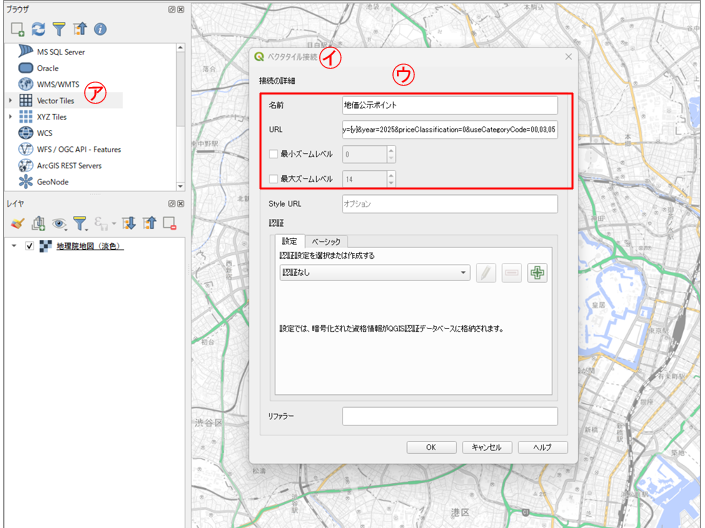Viewport: 705px width, 528px height.
Task: Select the 設定 authentication tab
Action: [289, 242]
